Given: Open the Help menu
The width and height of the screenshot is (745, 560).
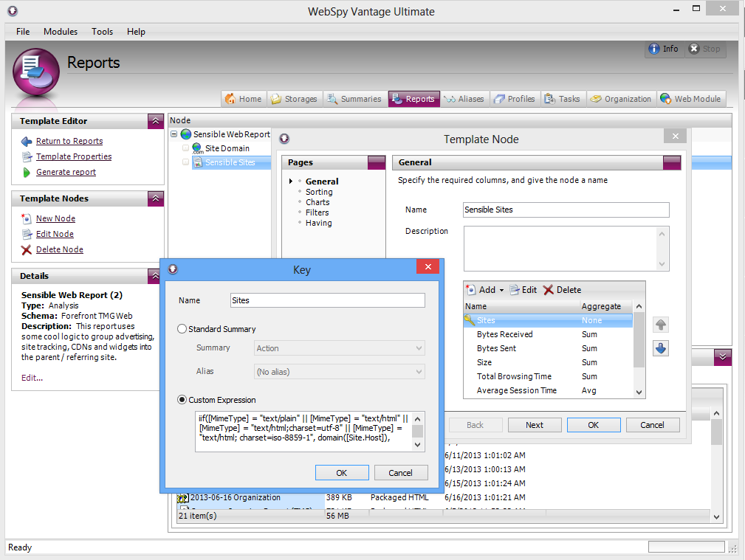Looking at the screenshot, I should coord(136,31).
